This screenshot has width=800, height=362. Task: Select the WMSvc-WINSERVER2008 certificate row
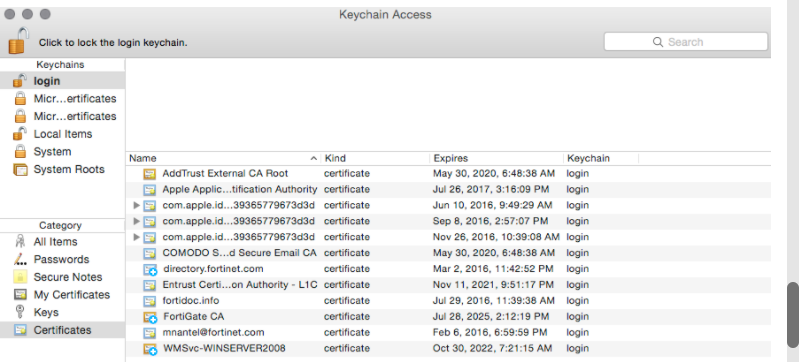pos(448,349)
